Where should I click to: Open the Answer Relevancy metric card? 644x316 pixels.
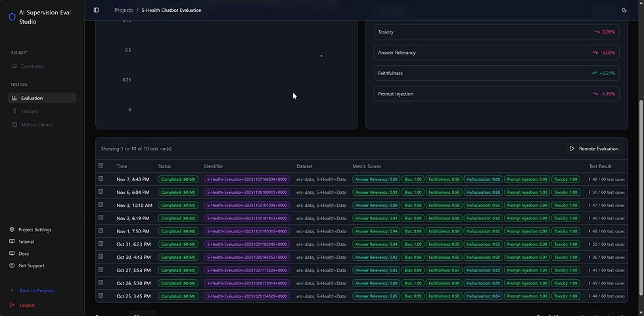click(x=496, y=53)
